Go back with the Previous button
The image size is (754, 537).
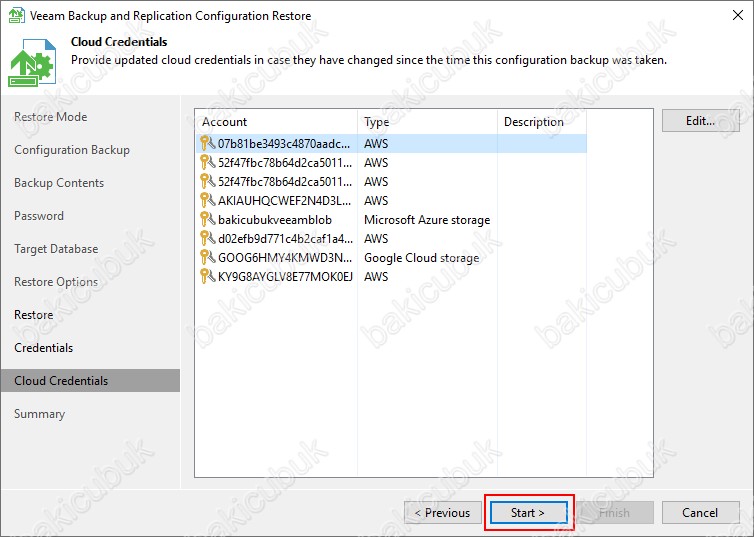click(x=441, y=513)
